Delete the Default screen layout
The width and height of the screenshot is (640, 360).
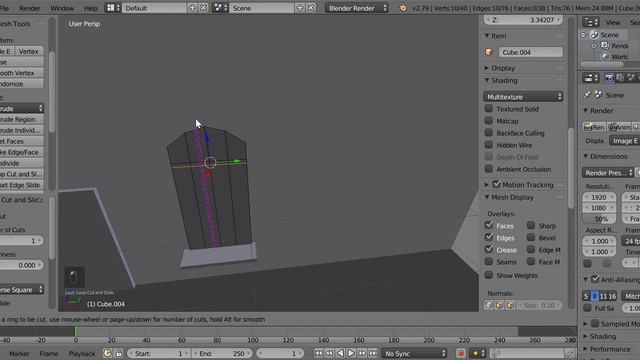click(203, 8)
